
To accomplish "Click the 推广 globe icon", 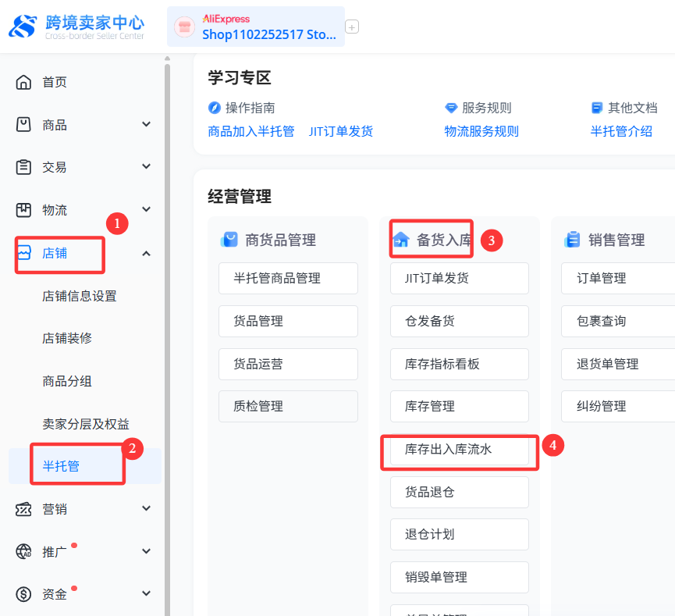I will [x=24, y=552].
